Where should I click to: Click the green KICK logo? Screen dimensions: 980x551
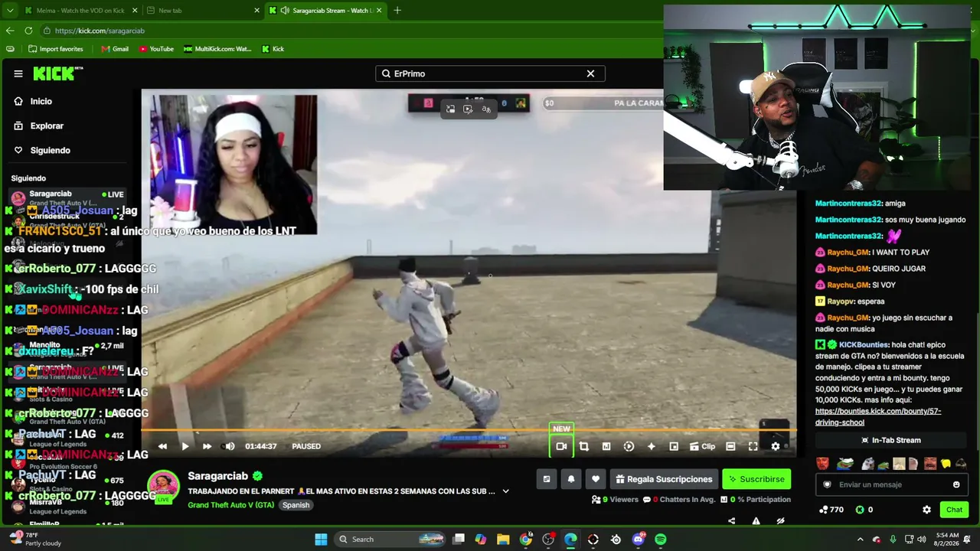pos(57,73)
